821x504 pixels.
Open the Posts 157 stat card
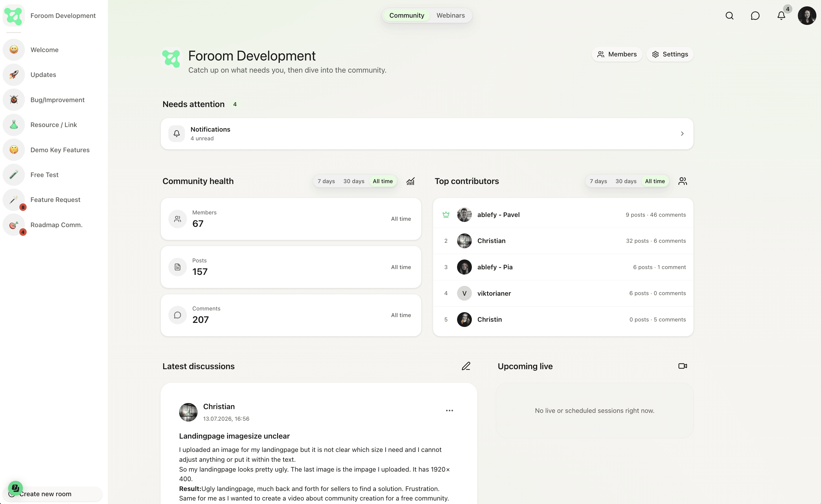(x=291, y=267)
